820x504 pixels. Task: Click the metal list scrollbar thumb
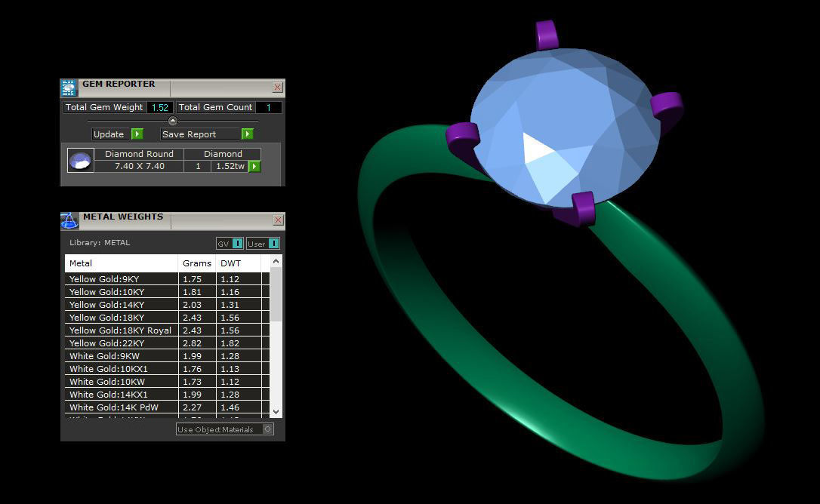(x=276, y=294)
